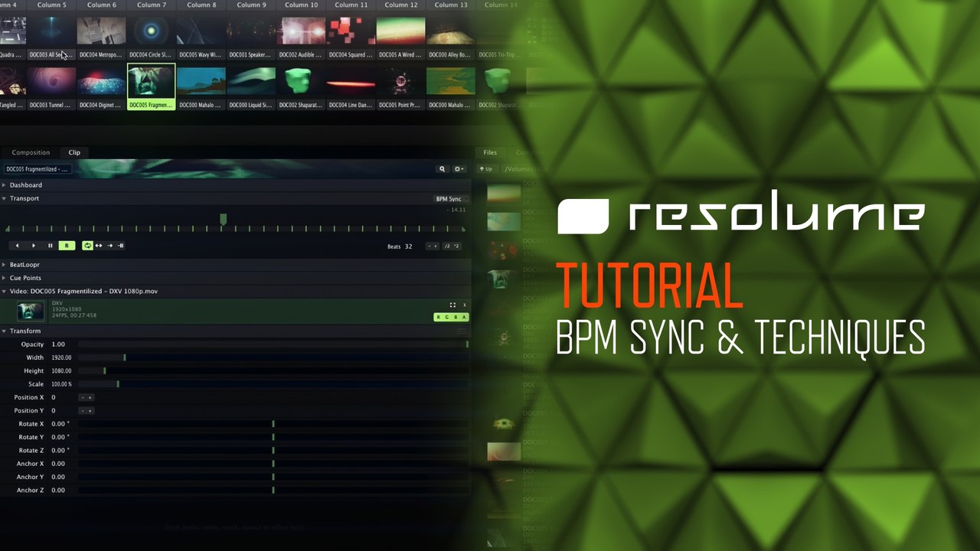The height and width of the screenshot is (551, 980).
Task: Toggle the green G channel button
Action: pyautogui.click(x=447, y=317)
